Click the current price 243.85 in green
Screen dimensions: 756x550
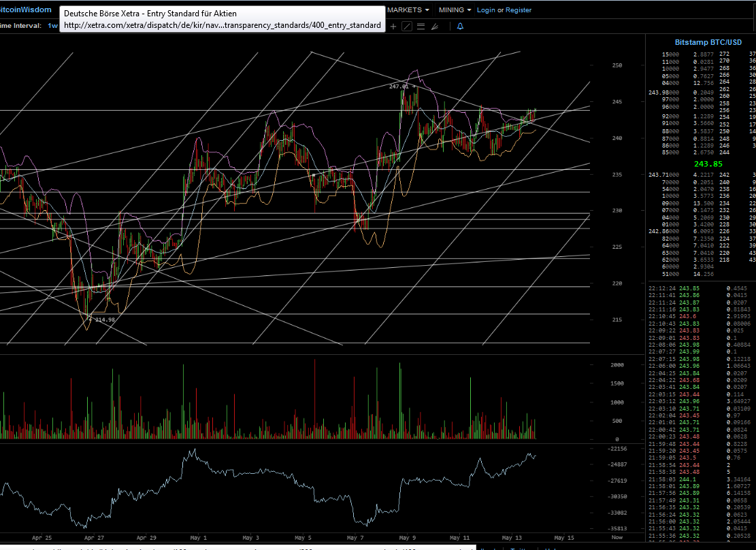[708, 164]
